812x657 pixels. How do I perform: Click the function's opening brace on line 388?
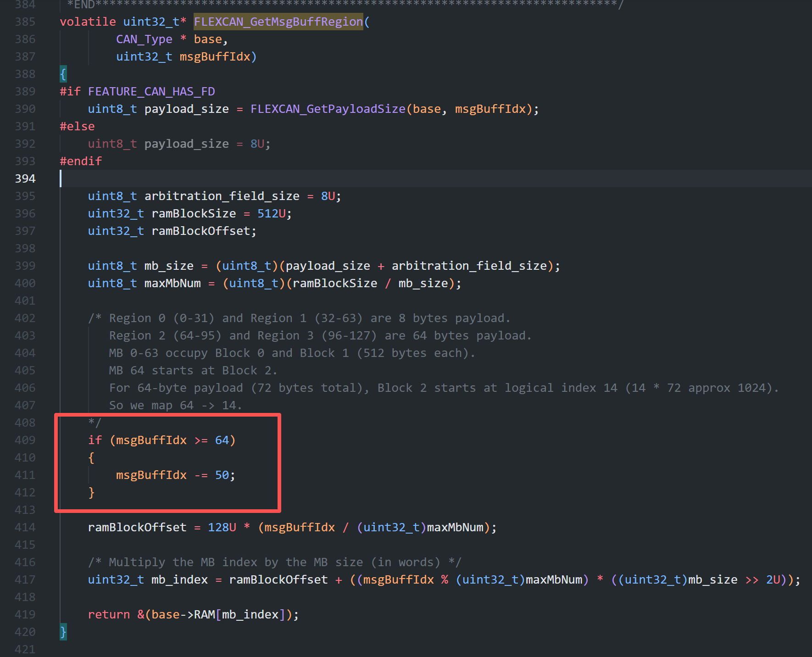tap(63, 74)
